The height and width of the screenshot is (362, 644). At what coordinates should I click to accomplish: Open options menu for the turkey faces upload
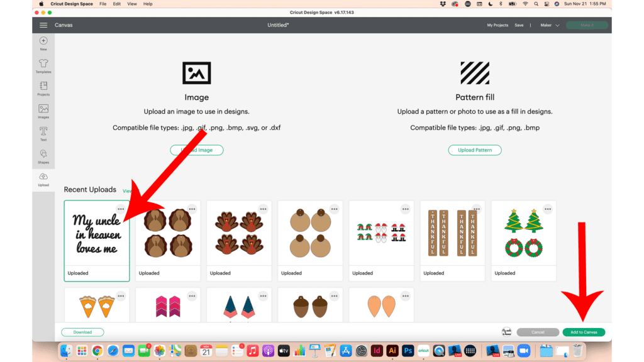[264, 209]
